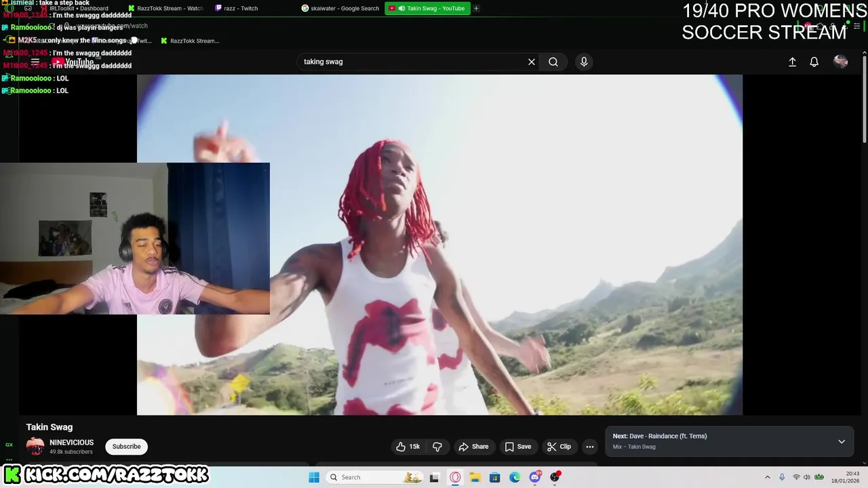The image size is (868, 488).
Task: Click the Windows taskbar Search box
Action: coord(374,477)
